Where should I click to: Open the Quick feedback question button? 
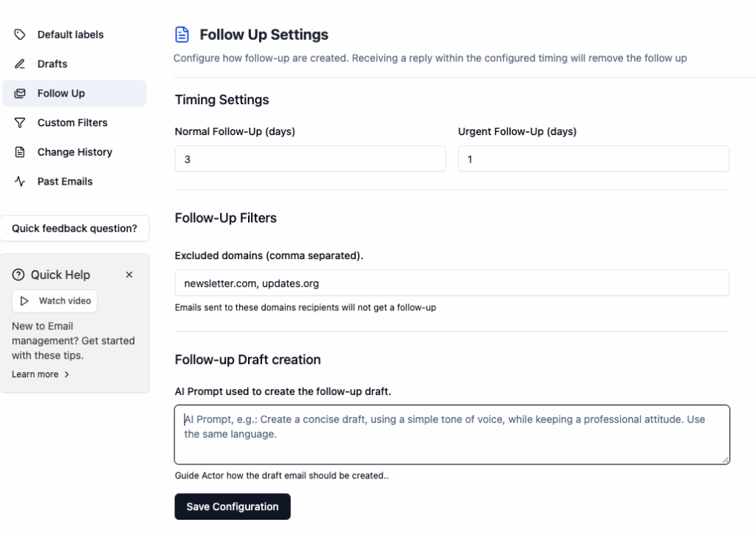pos(75,228)
